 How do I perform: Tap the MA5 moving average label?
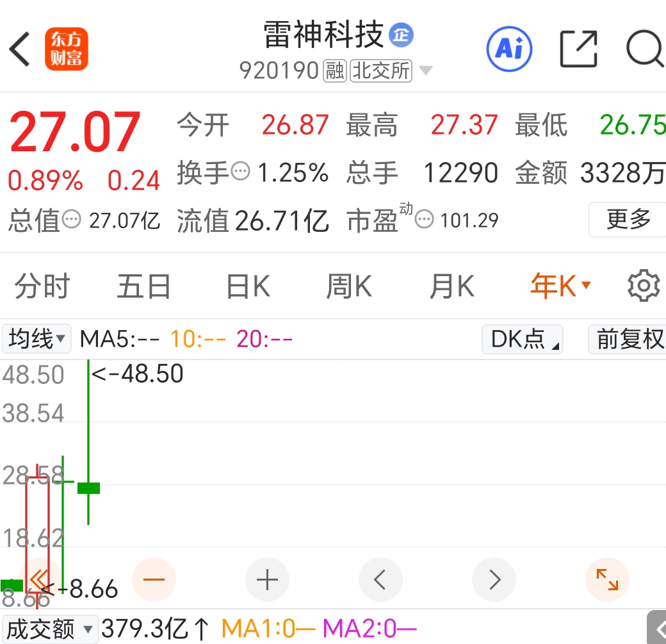pos(120,339)
